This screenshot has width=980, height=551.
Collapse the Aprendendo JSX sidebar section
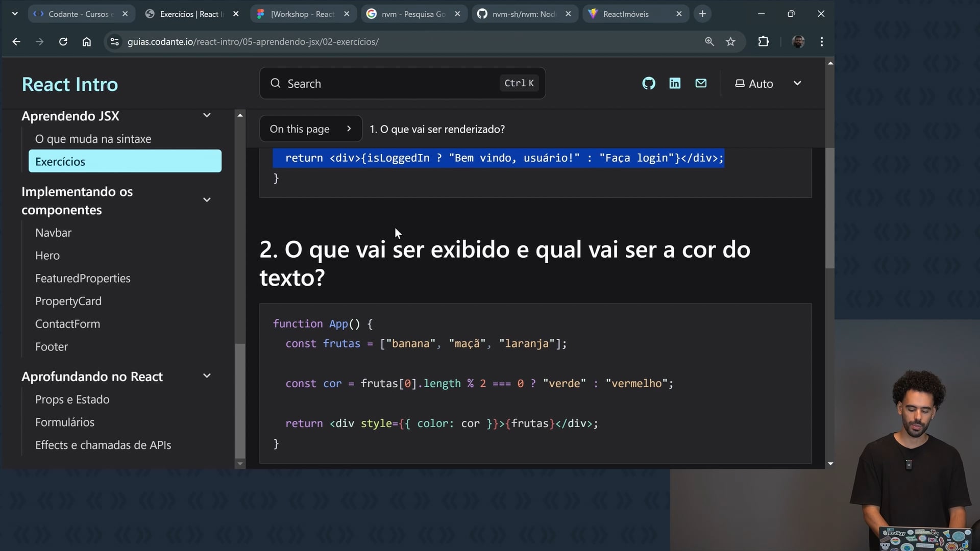click(x=207, y=116)
